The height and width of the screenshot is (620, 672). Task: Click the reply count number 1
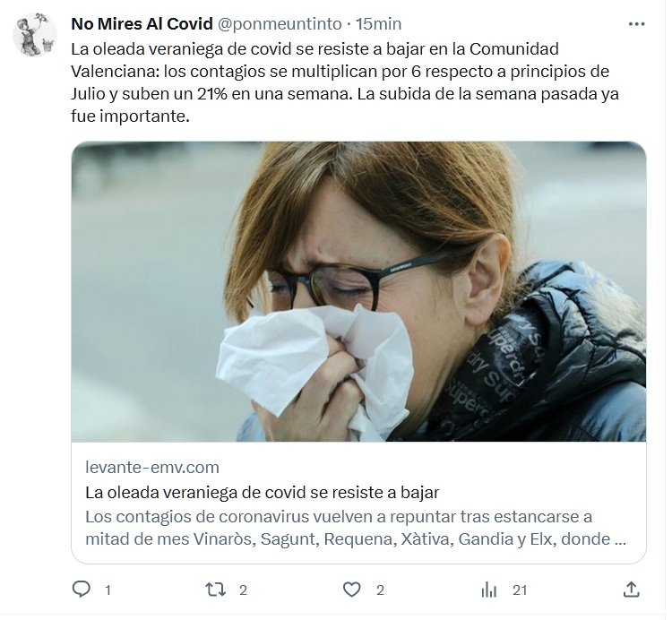108,590
